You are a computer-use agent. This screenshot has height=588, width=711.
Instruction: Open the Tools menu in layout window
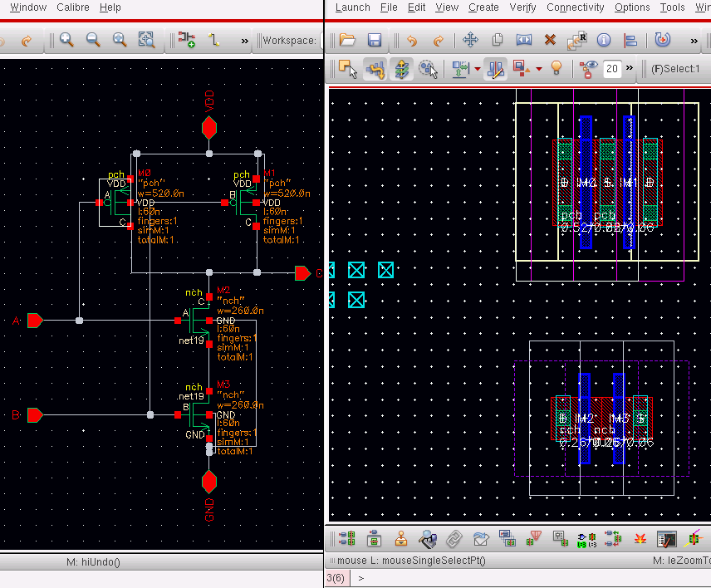(672, 7)
